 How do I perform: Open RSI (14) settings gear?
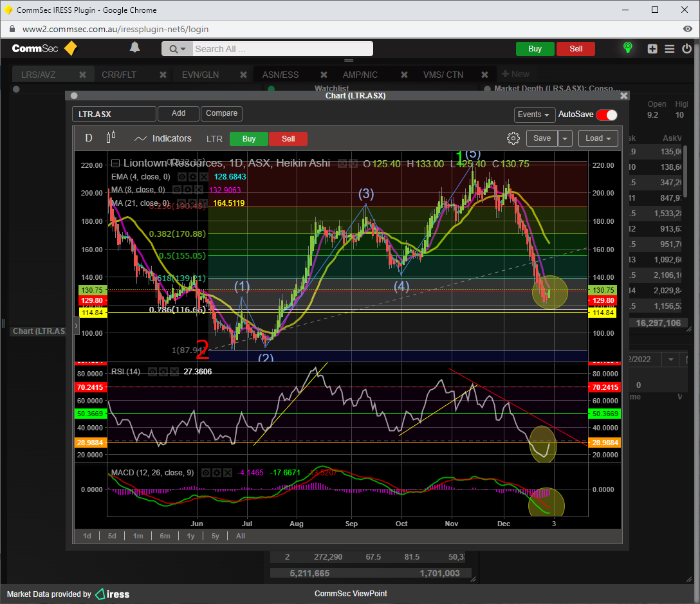[x=163, y=372]
